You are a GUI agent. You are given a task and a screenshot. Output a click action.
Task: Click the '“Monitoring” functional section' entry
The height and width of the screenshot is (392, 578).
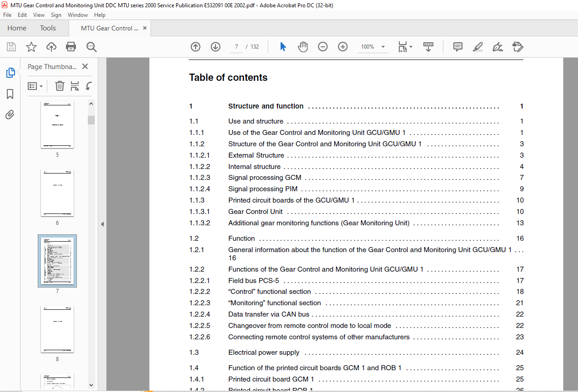click(x=275, y=303)
